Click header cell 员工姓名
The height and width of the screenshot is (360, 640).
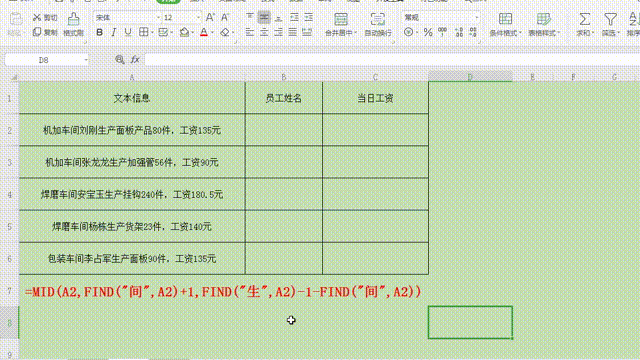284,98
